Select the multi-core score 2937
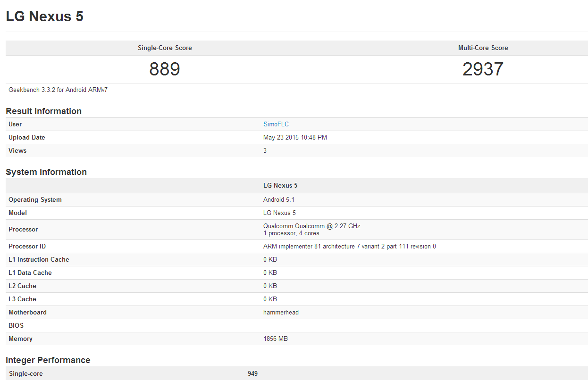This screenshot has width=588, height=380. click(483, 69)
